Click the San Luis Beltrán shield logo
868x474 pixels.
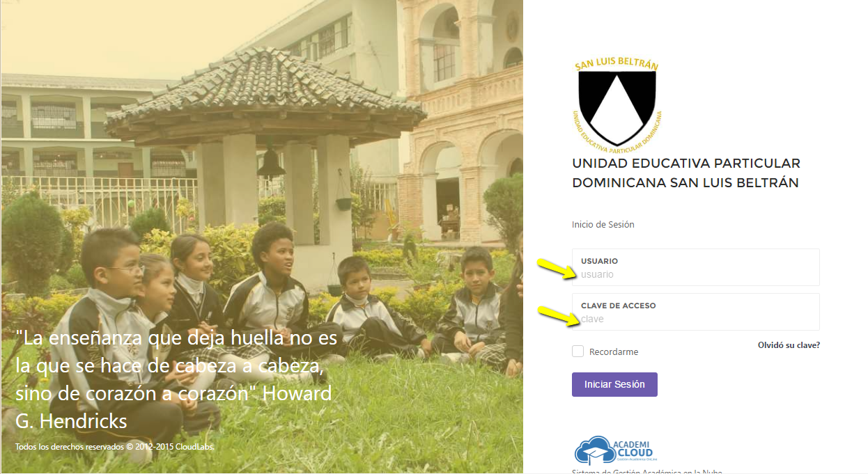pos(616,104)
